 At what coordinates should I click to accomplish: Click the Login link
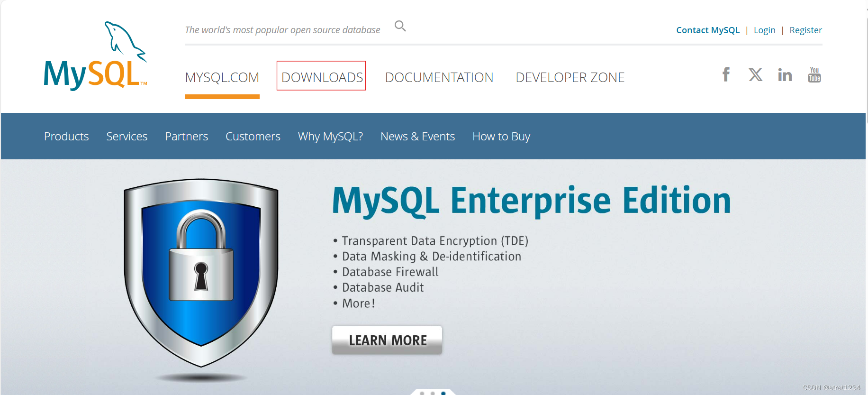coord(765,30)
